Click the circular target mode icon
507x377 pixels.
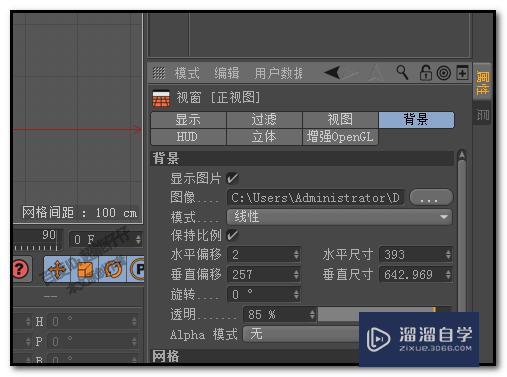(x=444, y=73)
